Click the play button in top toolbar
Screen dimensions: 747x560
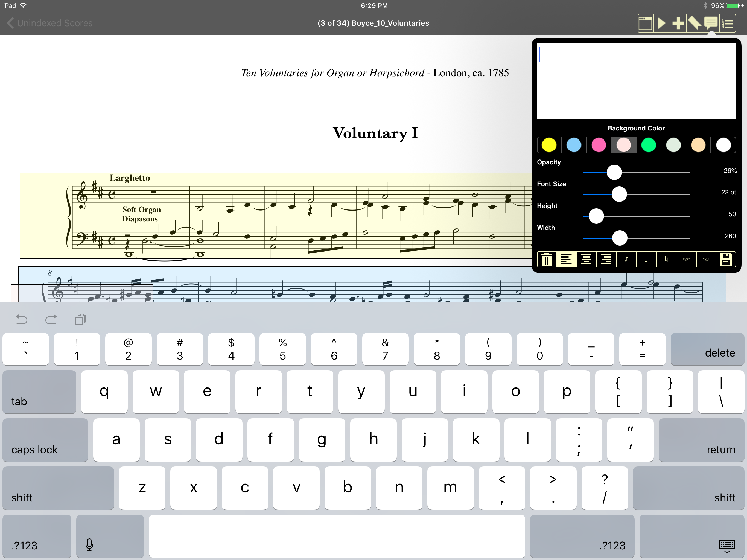(x=662, y=23)
